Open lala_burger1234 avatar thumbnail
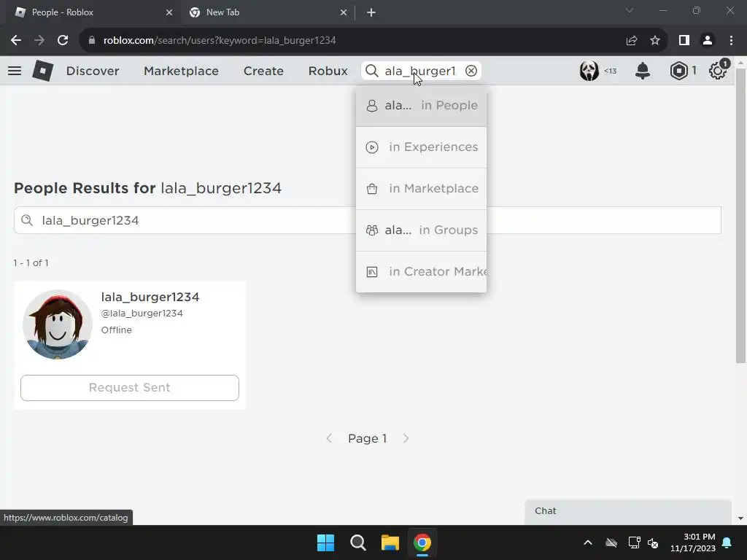 click(58, 324)
